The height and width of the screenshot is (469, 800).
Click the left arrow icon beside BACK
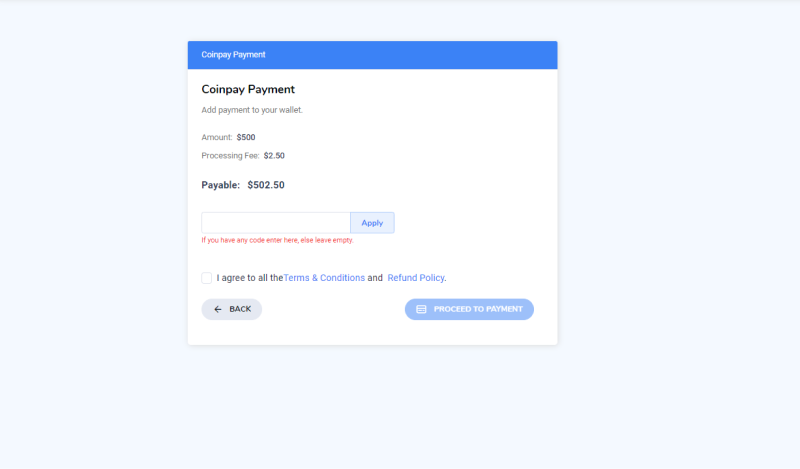pyautogui.click(x=218, y=309)
